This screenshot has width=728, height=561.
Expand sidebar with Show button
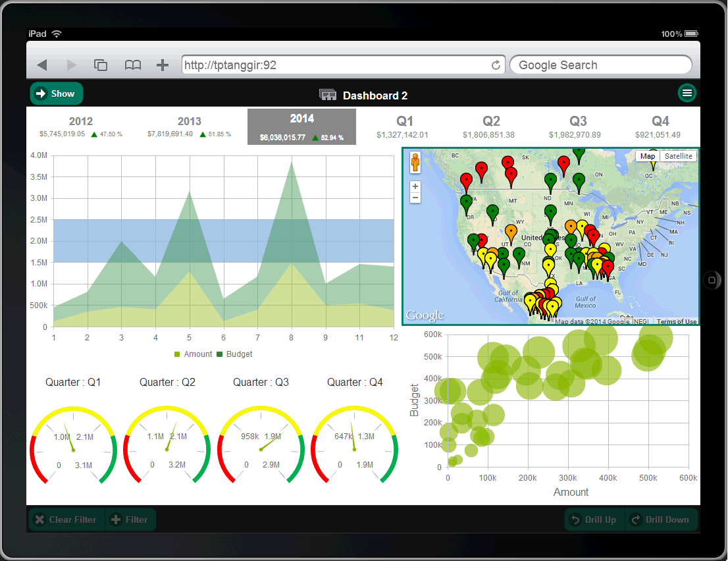point(57,93)
